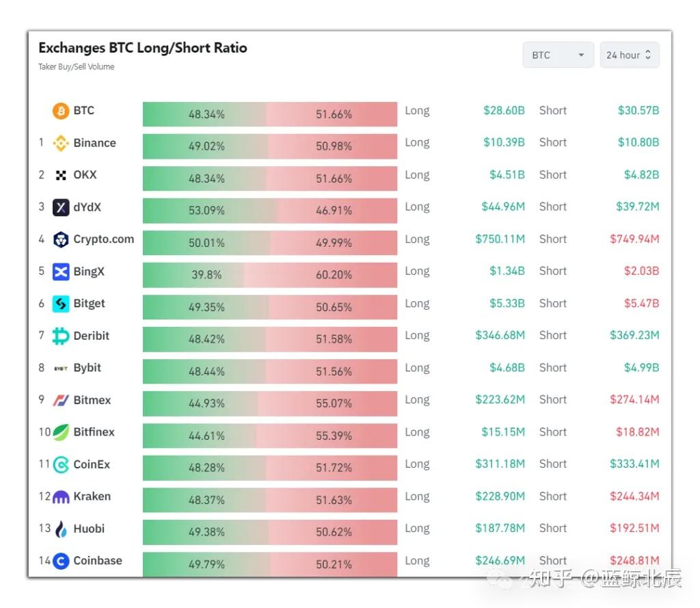This screenshot has height=608, width=700.
Task: Click the Kraken logo icon
Action: [x=61, y=497]
